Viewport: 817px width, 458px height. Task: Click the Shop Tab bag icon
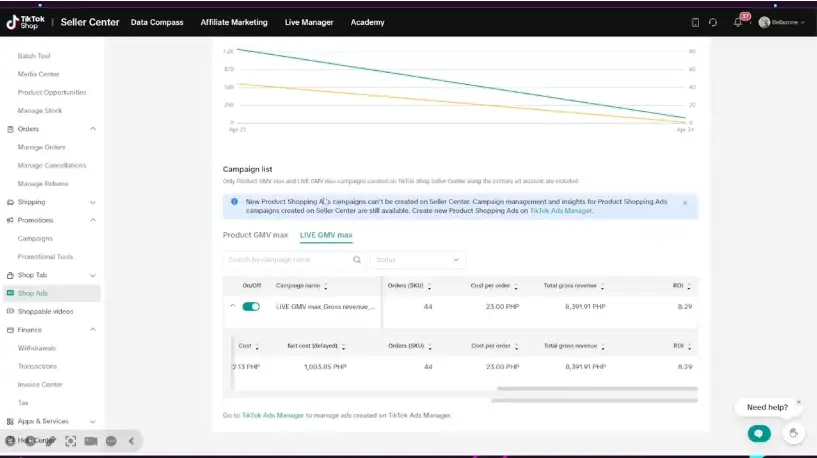click(10, 275)
